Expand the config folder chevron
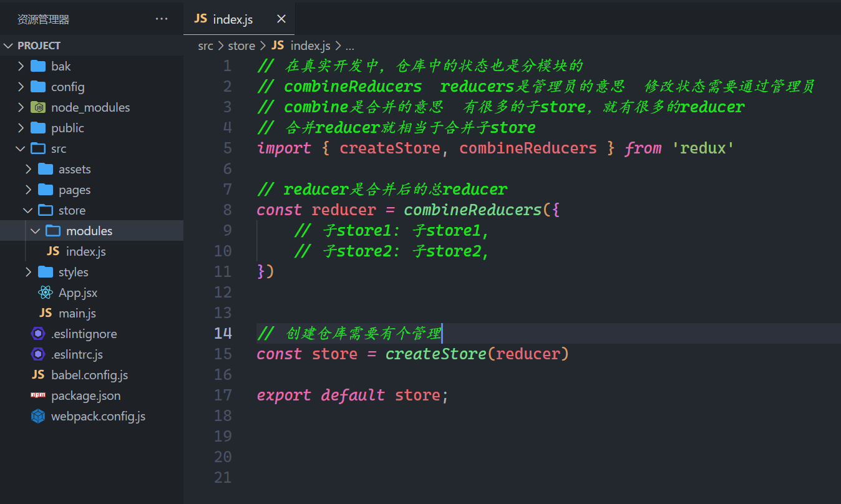Screen dimensions: 841x504 point(21,87)
